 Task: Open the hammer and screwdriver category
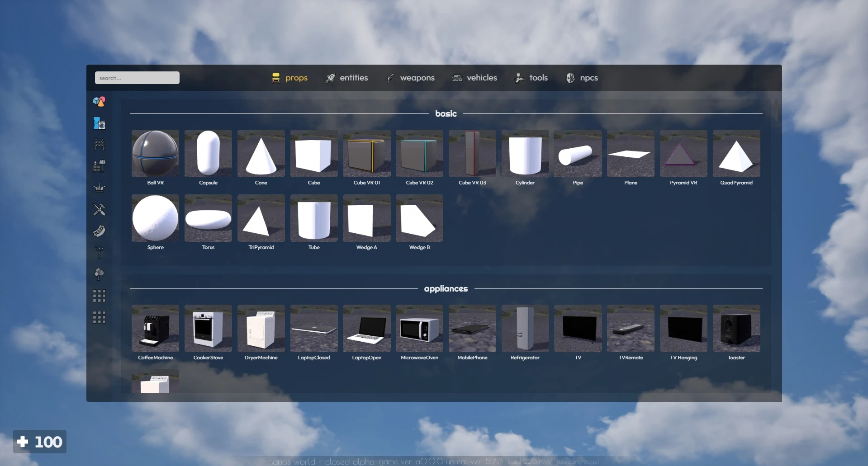[x=99, y=209]
